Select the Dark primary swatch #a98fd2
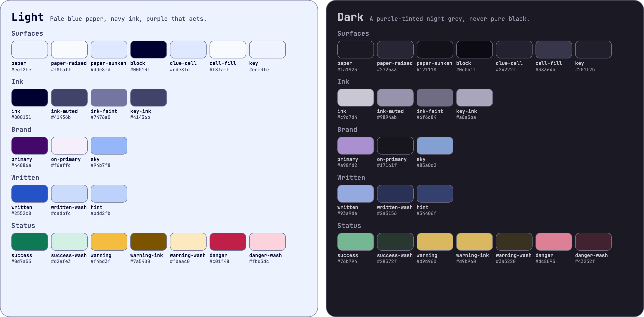This screenshot has width=644, height=317. coord(355,146)
